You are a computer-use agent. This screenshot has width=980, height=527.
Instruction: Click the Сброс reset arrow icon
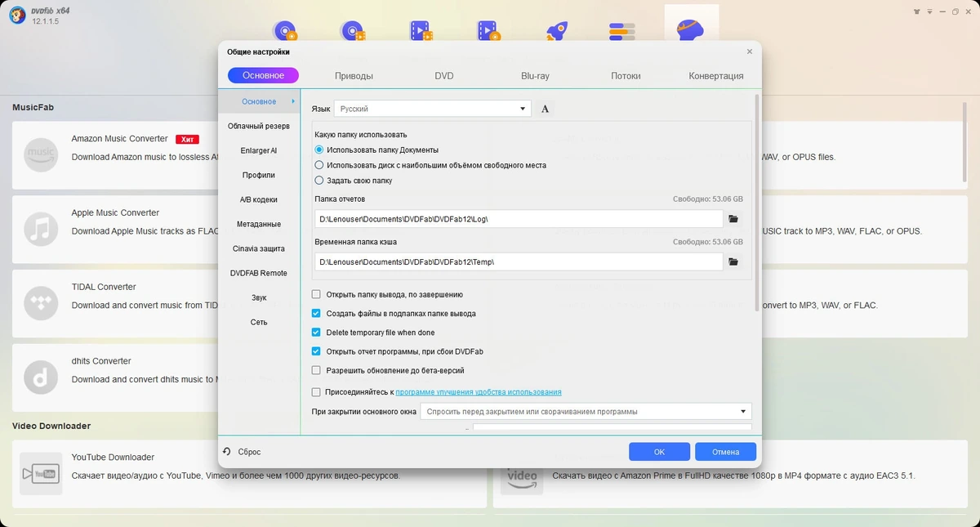click(x=226, y=451)
